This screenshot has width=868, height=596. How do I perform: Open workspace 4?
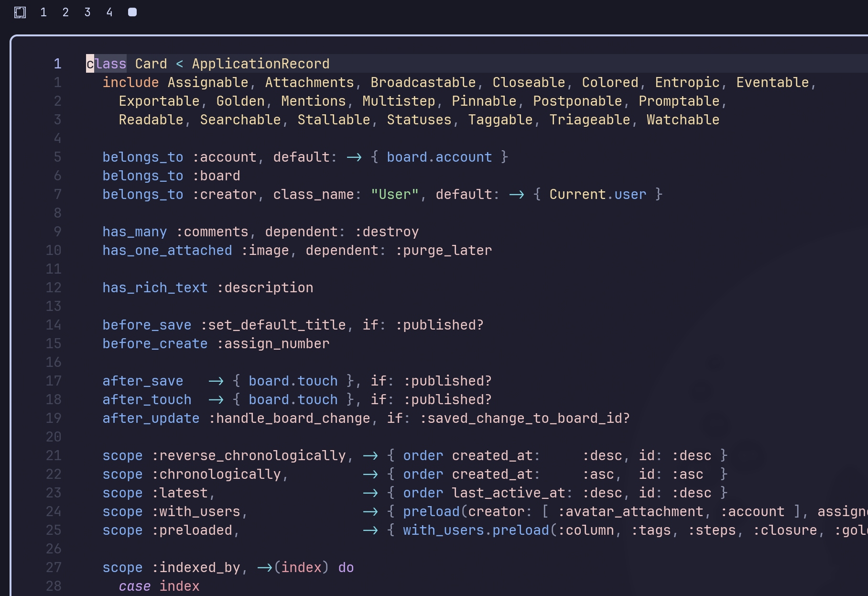[109, 12]
